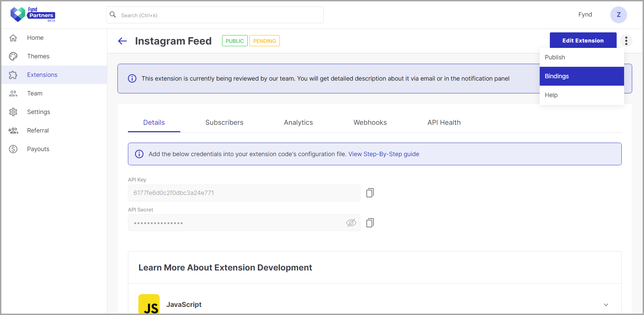The width and height of the screenshot is (644, 315).
Task: Click the Referral add-people icon
Action: pyautogui.click(x=13, y=131)
